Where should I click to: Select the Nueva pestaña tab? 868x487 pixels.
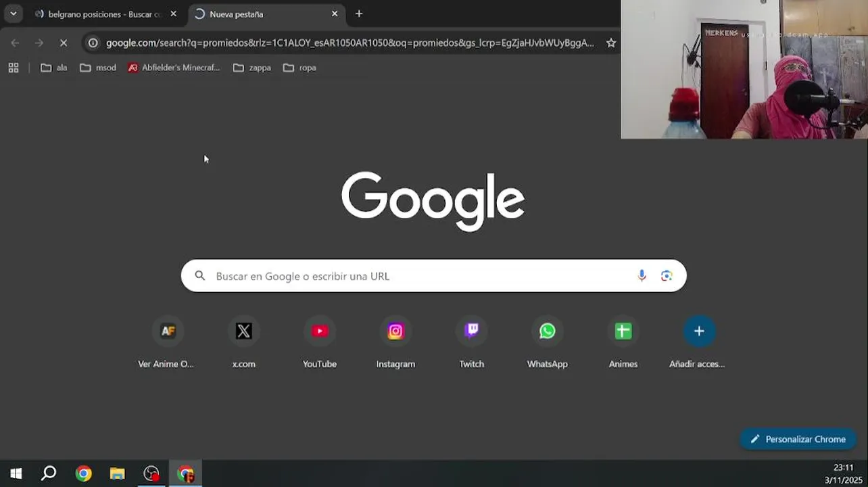[267, 14]
